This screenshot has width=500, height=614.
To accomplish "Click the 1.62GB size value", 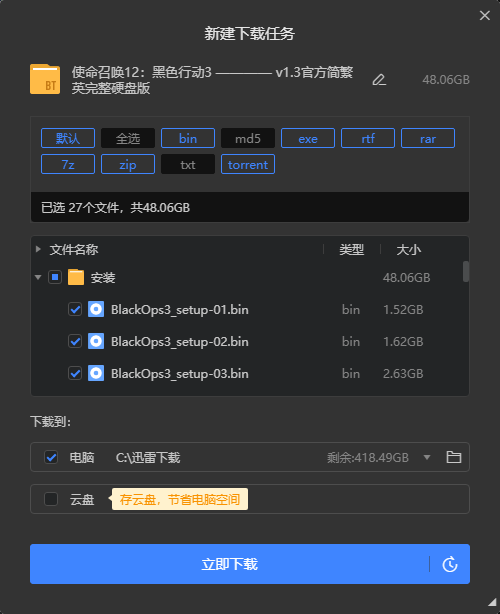I will (403, 342).
